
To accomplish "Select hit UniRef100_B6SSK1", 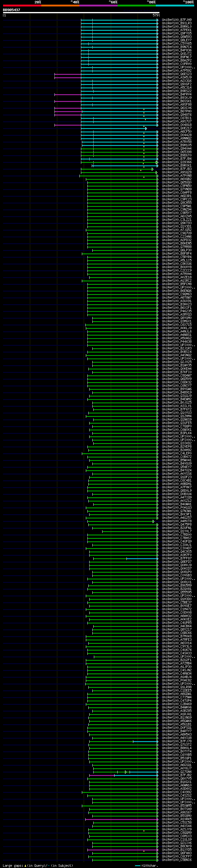I will pos(177,101).
